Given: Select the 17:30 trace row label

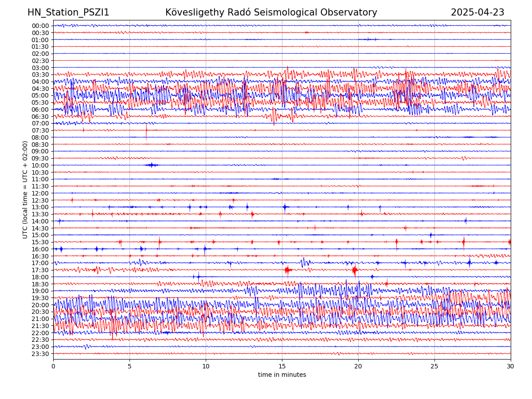Looking at the screenshot, I should [40, 270].
